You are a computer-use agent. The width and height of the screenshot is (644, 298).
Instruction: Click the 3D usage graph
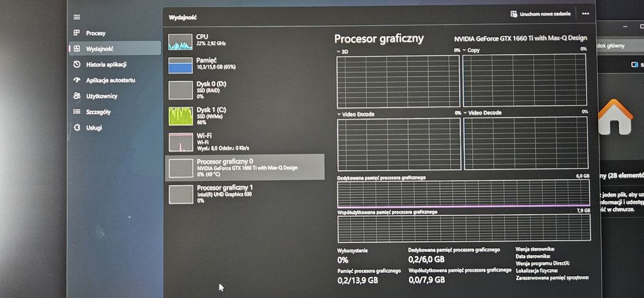(398, 81)
